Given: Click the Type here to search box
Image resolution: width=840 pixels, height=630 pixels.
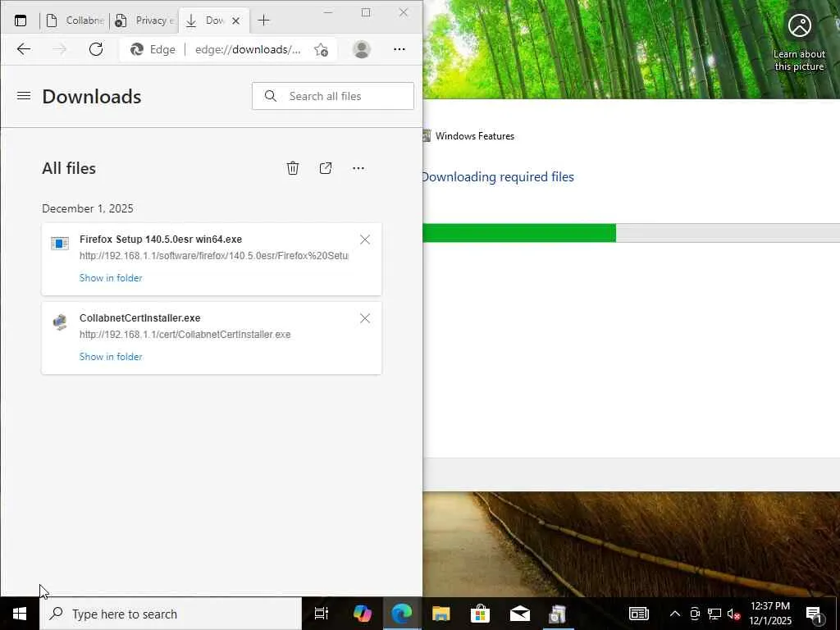Looking at the screenshot, I should coord(171,614).
